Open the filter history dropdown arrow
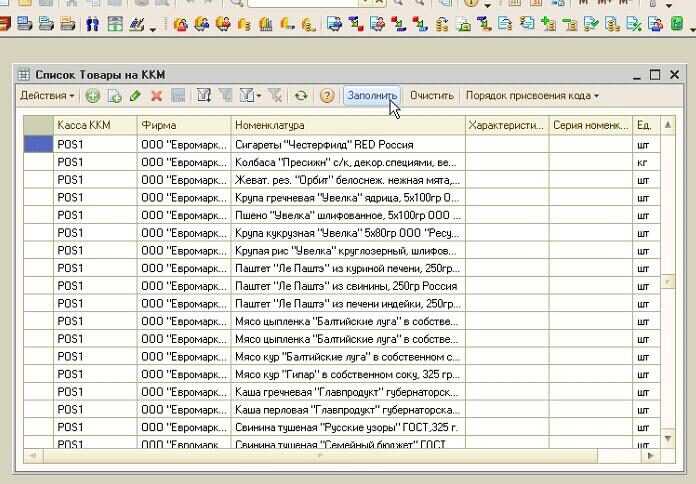Viewport: 696px width, 484px height. coord(258,96)
